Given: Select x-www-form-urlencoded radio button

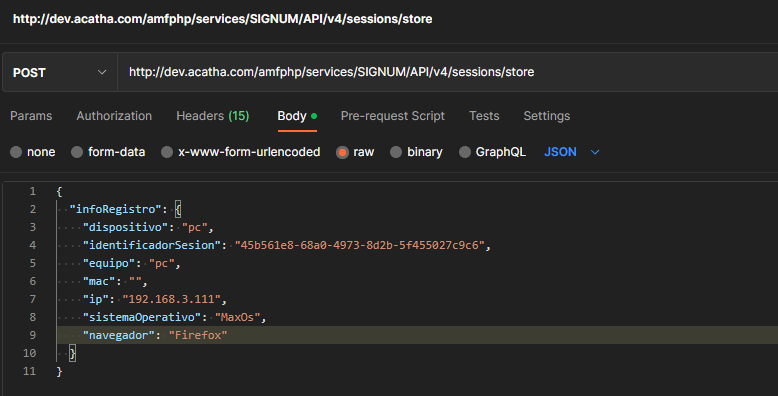Looking at the screenshot, I should [167, 152].
